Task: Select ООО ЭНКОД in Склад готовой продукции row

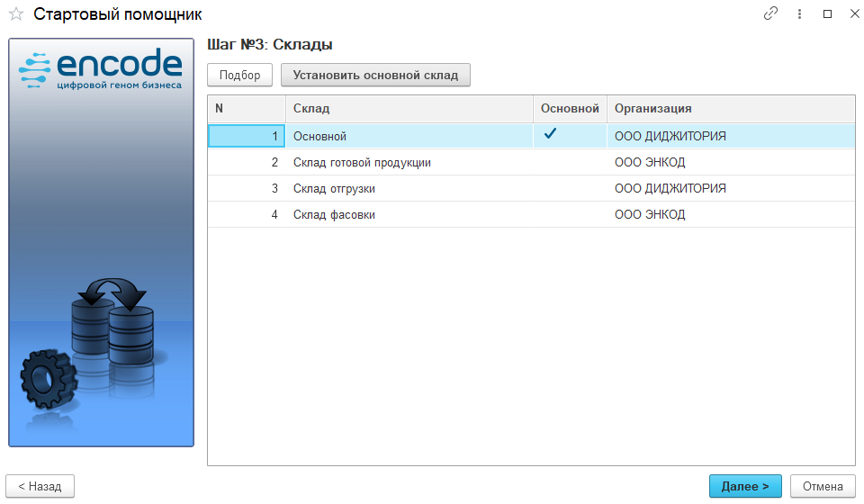Action: click(x=649, y=163)
